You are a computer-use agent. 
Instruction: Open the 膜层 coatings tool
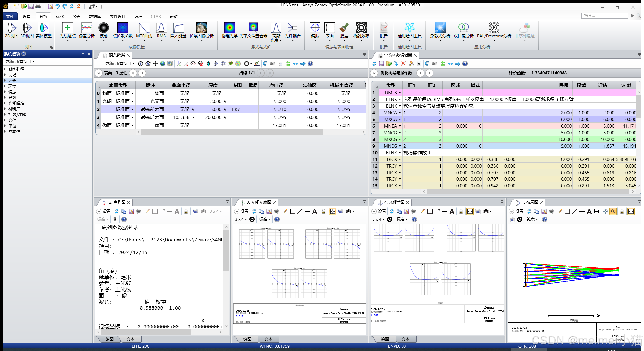point(344,32)
